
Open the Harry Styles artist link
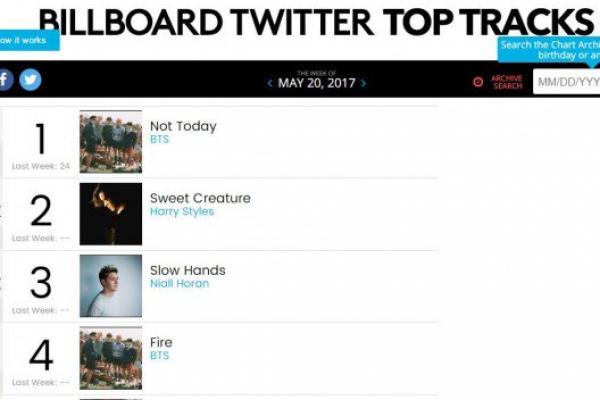tap(182, 212)
